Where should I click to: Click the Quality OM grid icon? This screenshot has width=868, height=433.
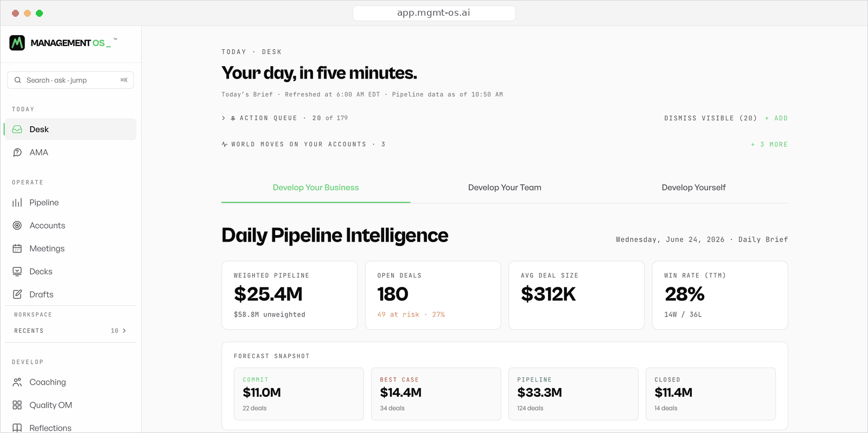(17, 405)
